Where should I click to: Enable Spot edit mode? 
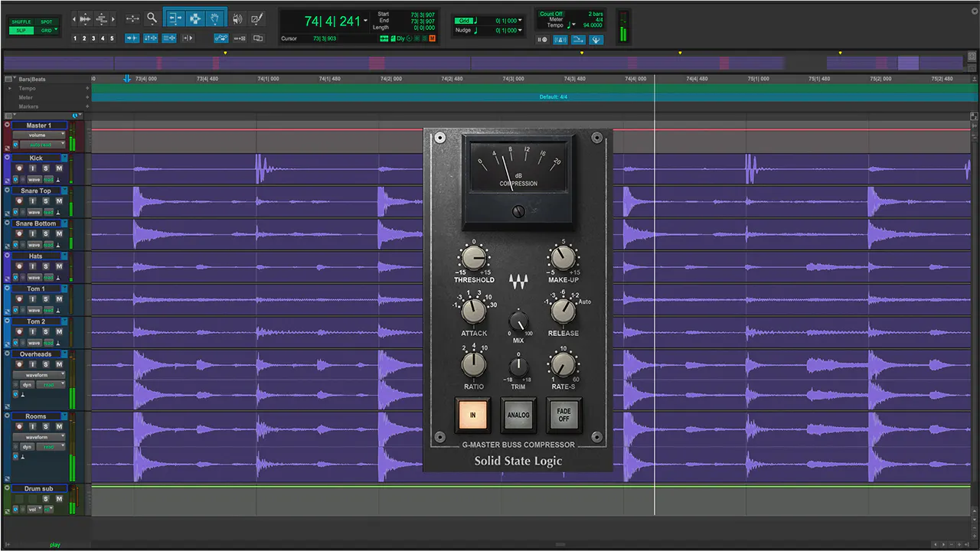click(46, 21)
